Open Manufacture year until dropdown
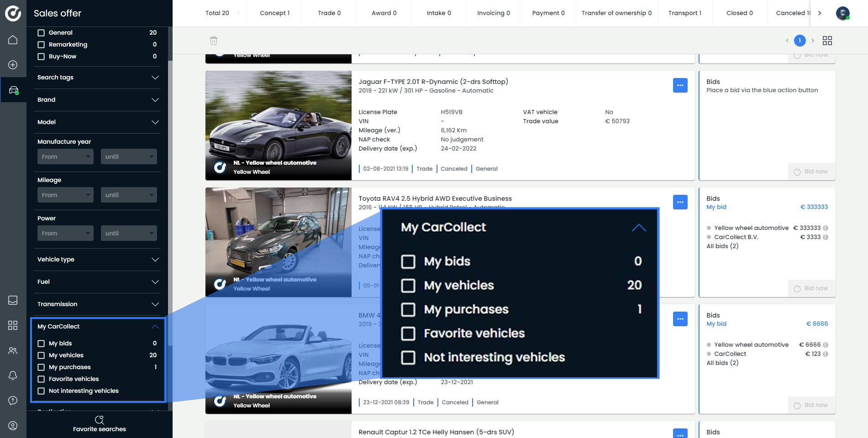The width and height of the screenshot is (868, 438). coord(129,156)
